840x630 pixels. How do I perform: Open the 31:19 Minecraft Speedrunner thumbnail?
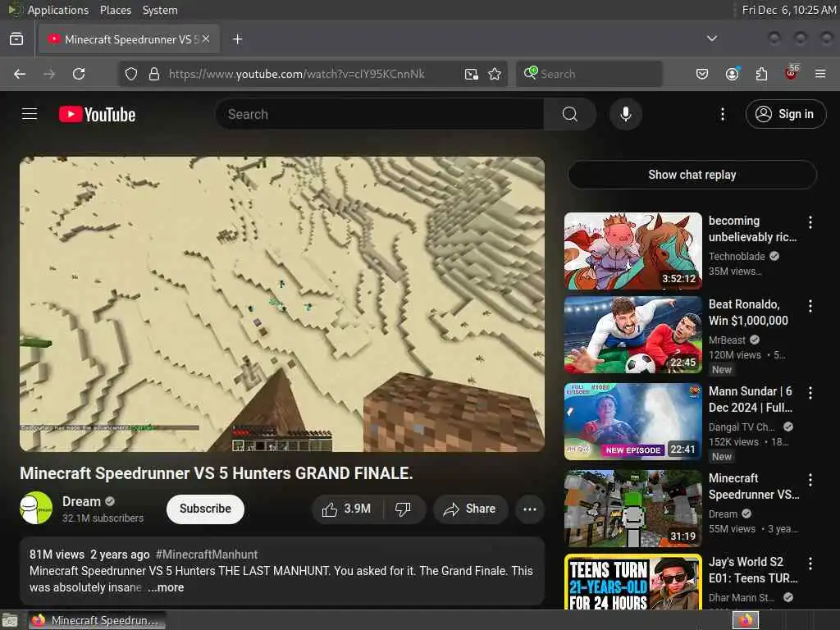pos(633,509)
